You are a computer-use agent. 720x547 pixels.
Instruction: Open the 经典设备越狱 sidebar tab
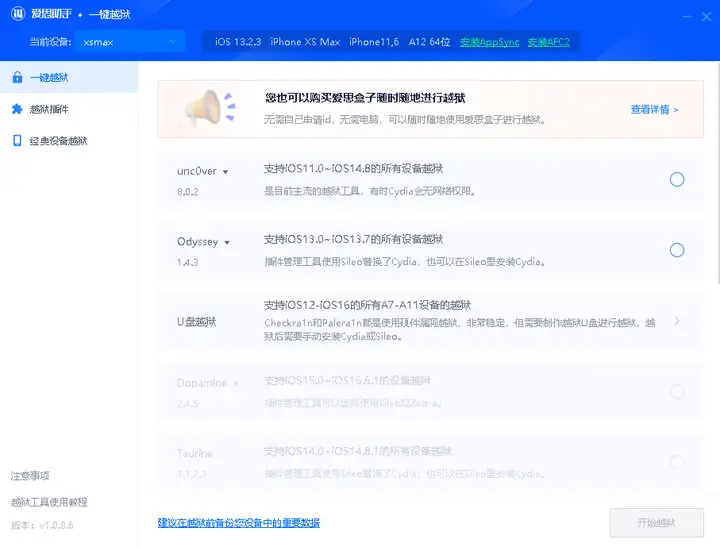[69, 141]
